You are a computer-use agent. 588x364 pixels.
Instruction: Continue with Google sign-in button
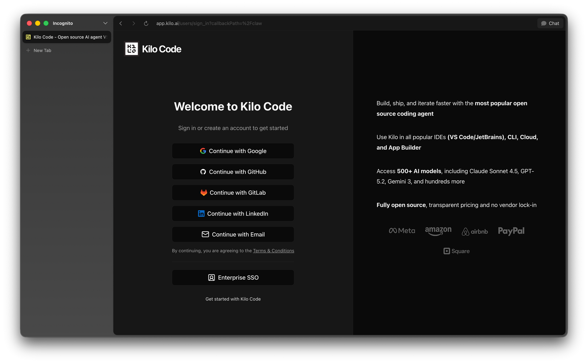click(233, 151)
